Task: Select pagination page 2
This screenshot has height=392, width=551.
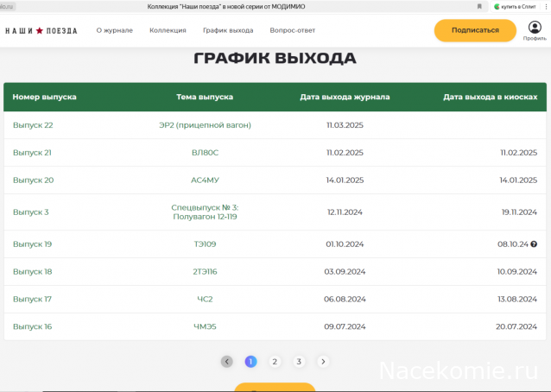Action: point(275,362)
